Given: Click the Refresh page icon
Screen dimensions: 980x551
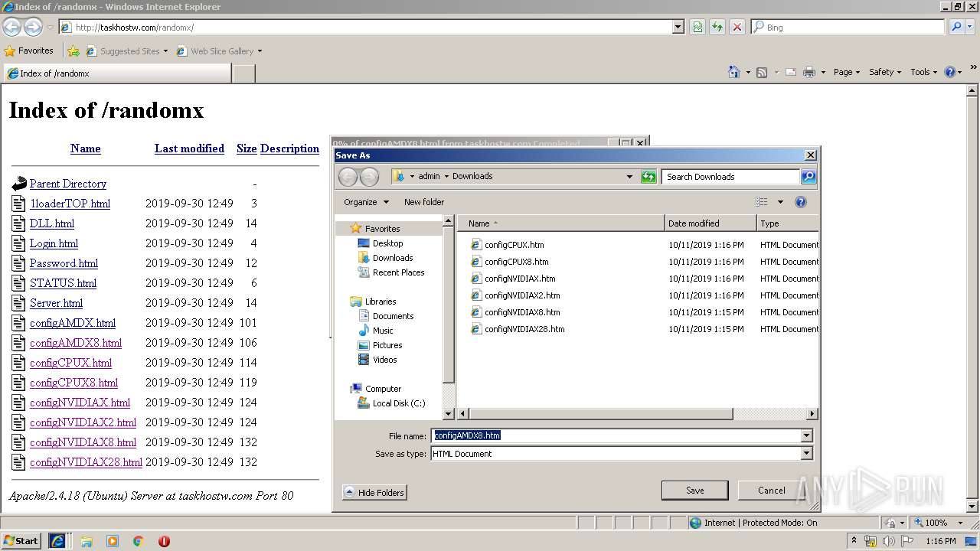Looking at the screenshot, I should [x=717, y=27].
